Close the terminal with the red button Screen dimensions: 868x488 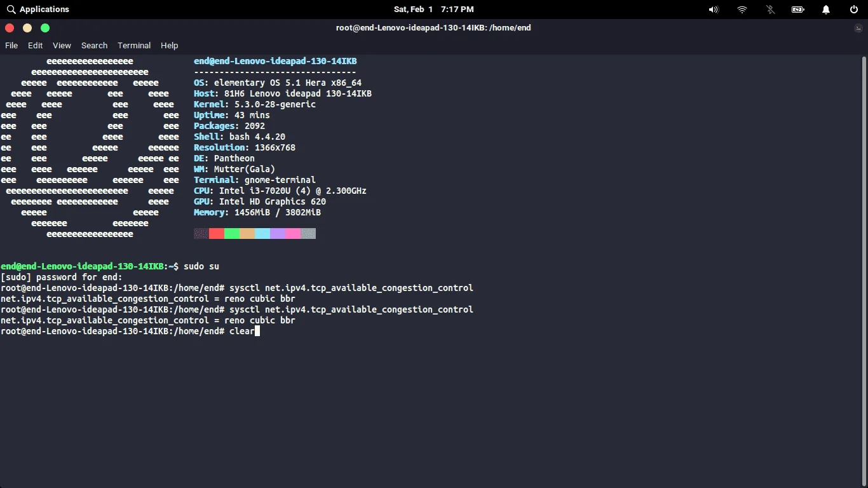[x=10, y=28]
